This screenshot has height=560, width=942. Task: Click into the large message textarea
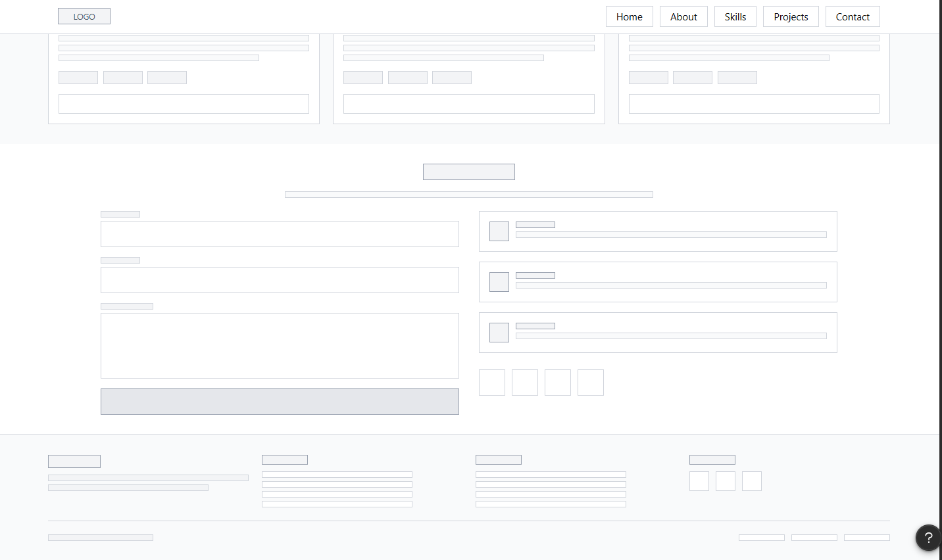pos(280,346)
